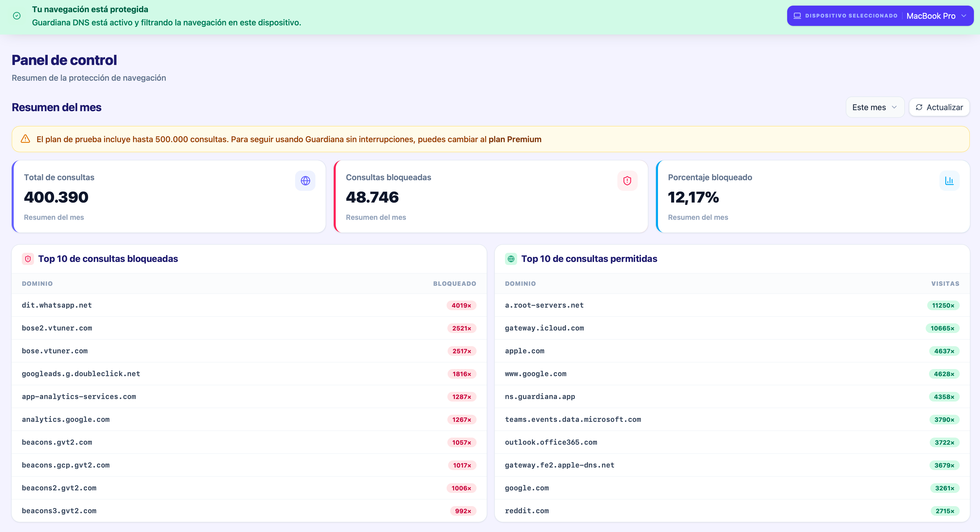Click the globe icon in Total de consultas card
Screen dimensions: 980x532
[x=305, y=181]
